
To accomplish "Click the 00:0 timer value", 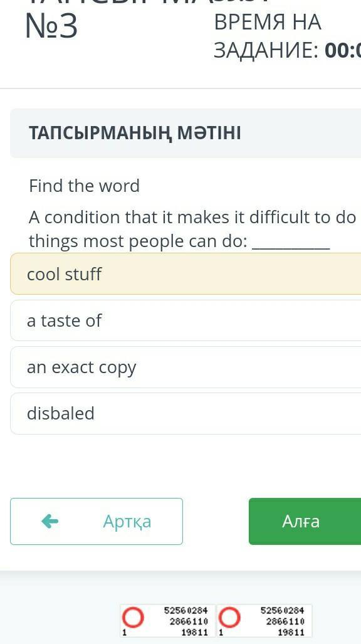I will point(343,51).
